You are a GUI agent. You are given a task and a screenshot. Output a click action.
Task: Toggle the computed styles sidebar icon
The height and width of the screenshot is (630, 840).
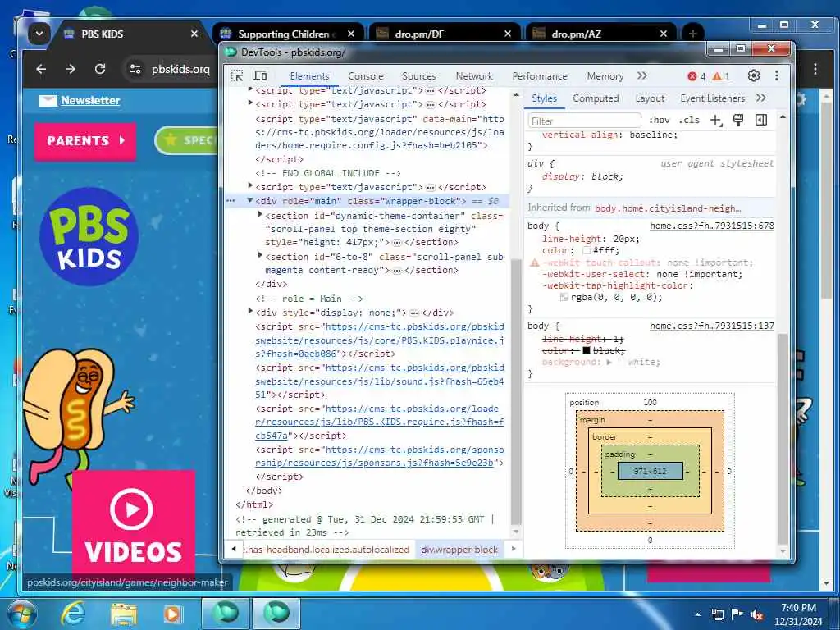tap(760, 120)
